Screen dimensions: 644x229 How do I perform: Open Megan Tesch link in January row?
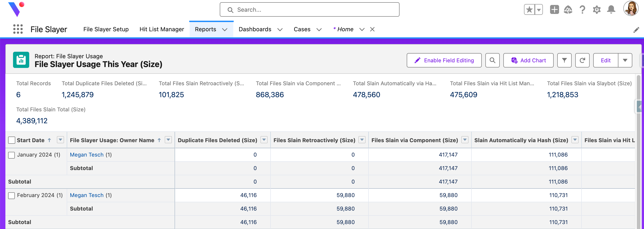tap(87, 155)
